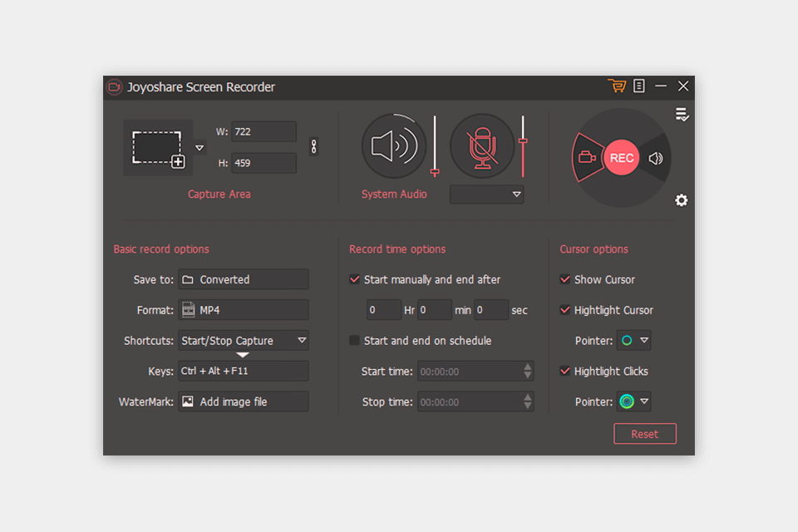Click the speaker icon right of REC
Image resolution: width=798 pixels, height=532 pixels.
(x=656, y=158)
